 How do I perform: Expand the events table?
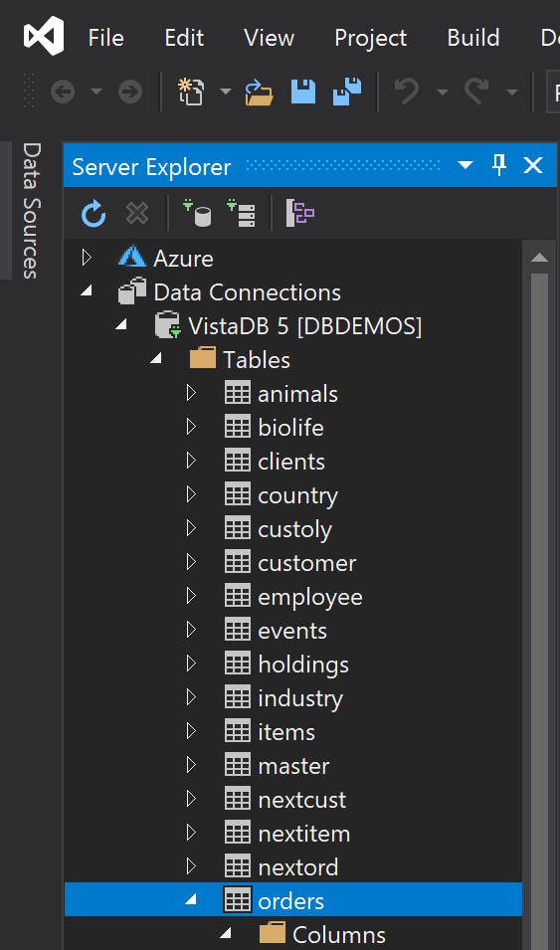[192, 630]
